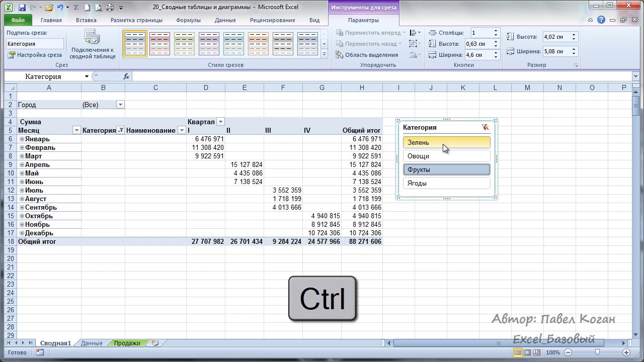Click the formula bar input area
This screenshot has height=362, width=644.
pyautogui.click(x=382, y=76)
